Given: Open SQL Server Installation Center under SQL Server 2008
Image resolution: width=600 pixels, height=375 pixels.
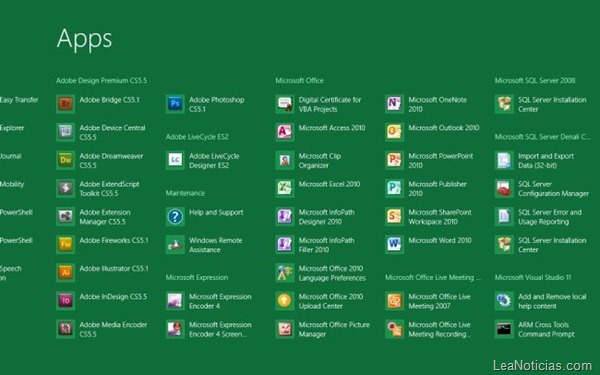Looking at the screenshot, I should [504, 104].
